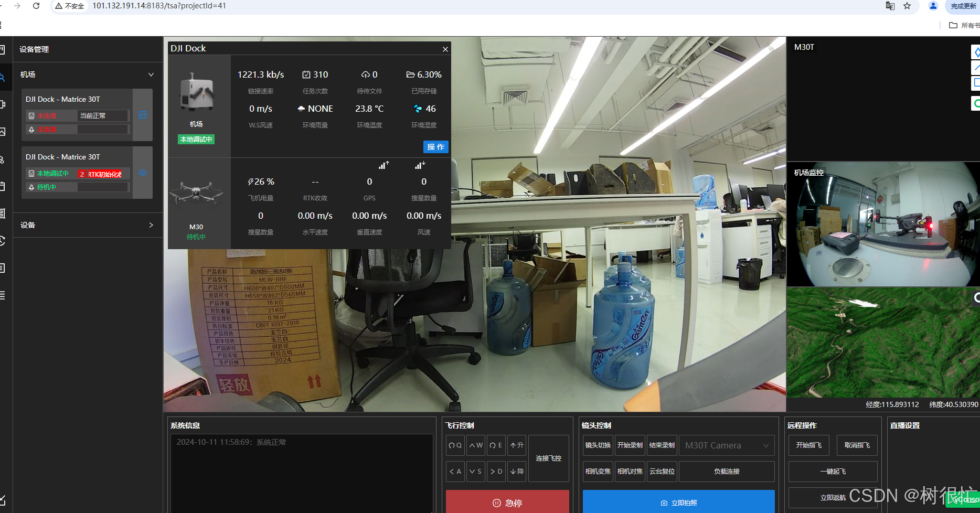Image resolution: width=980 pixels, height=513 pixels.
Task: Click the blue 操作 button in dock panel
Action: (x=436, y=147)
